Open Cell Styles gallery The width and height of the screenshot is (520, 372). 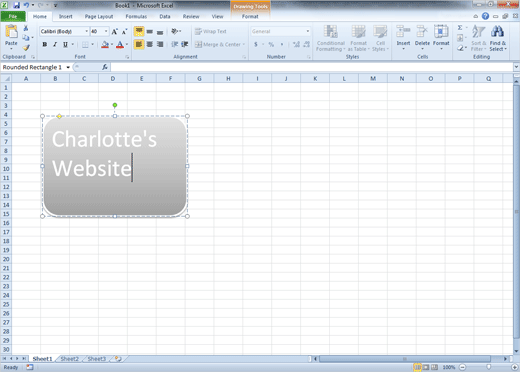pos(380,38)
